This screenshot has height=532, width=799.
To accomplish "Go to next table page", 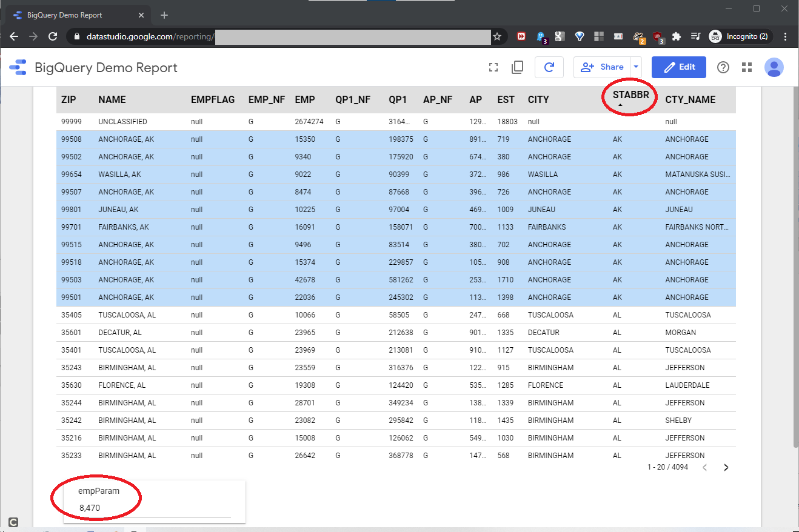I will tap(726, 467).
